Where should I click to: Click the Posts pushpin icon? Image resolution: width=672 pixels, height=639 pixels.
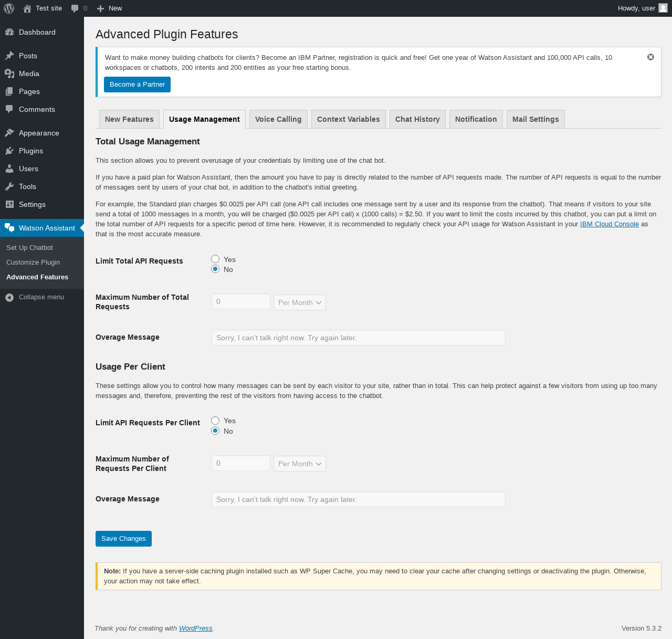(x=9, y=56)
